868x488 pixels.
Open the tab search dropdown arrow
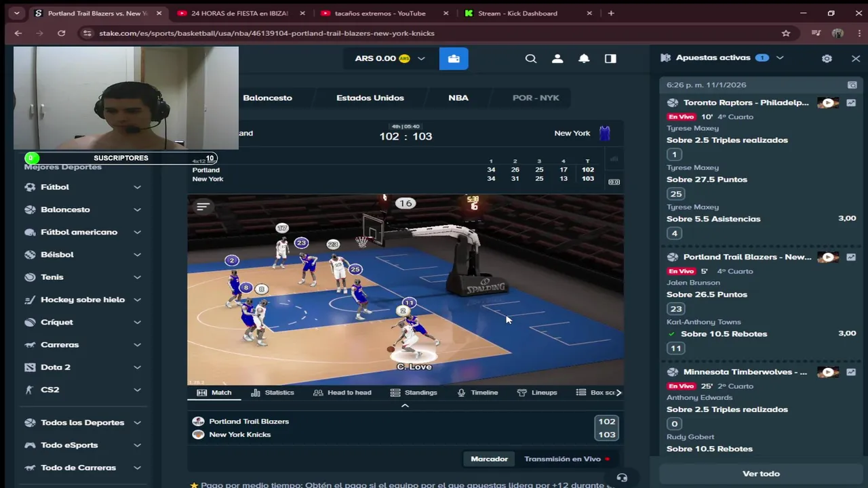(16, 13)
